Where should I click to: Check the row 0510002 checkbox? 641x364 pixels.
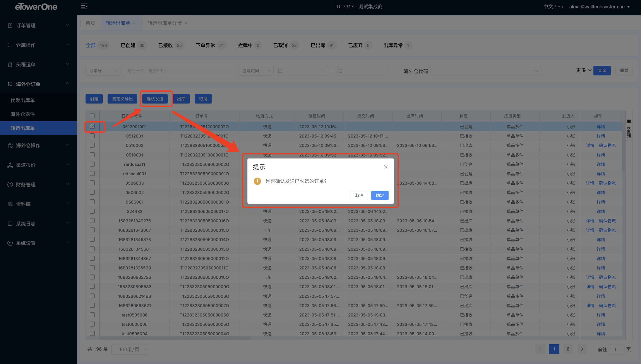(92, 145)
